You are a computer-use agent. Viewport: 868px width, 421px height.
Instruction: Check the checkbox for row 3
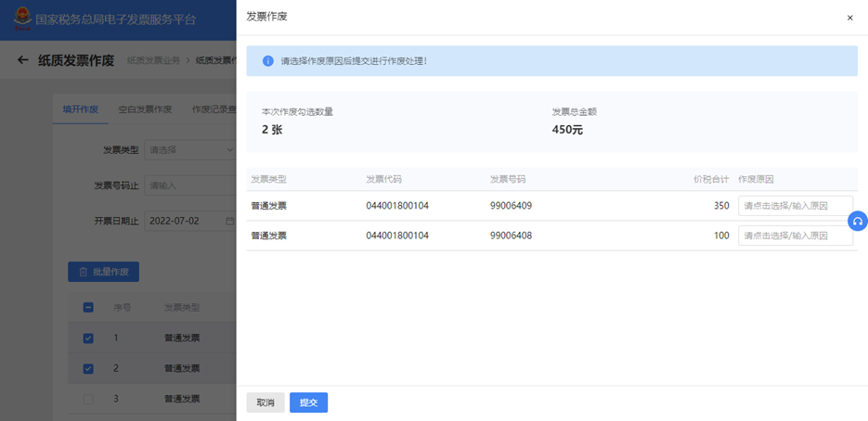88,399
